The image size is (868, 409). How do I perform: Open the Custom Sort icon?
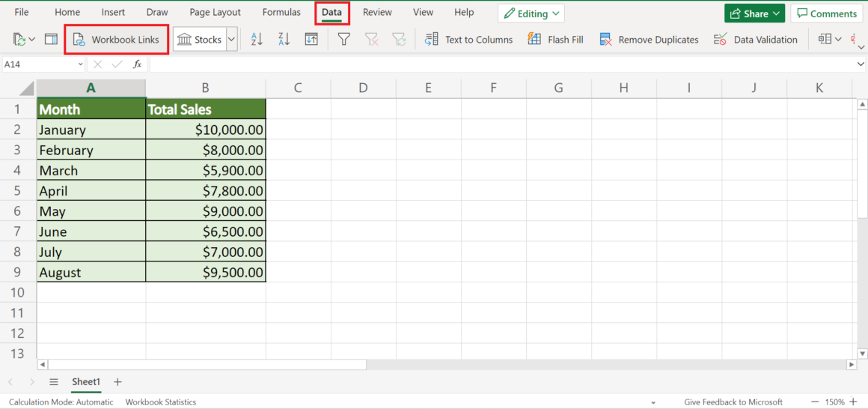[311, 40]
